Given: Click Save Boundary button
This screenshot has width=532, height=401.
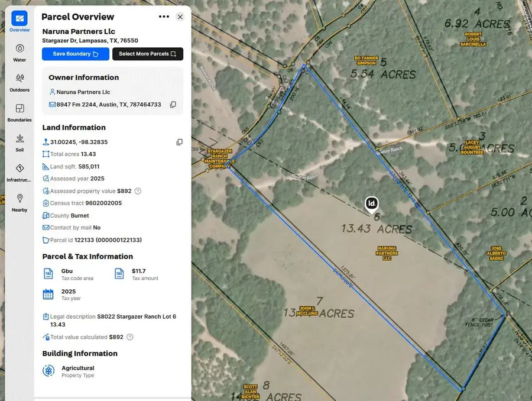Looking at the screenshot, I should pos(75,54).
